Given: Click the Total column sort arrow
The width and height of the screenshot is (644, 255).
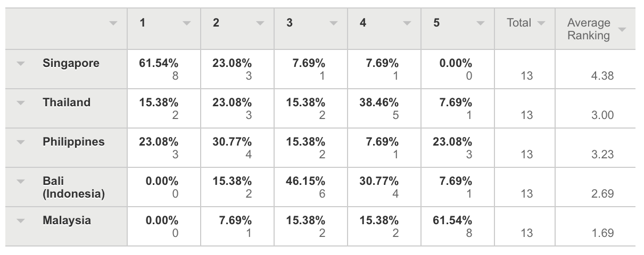Looking at the screenshot, I should [541, 23].
